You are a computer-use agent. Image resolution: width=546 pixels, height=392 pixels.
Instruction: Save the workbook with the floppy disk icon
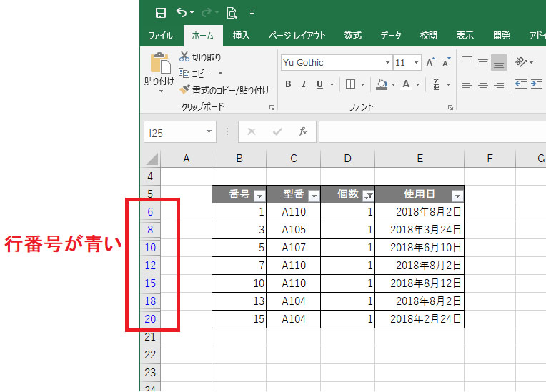pos(161,13)
